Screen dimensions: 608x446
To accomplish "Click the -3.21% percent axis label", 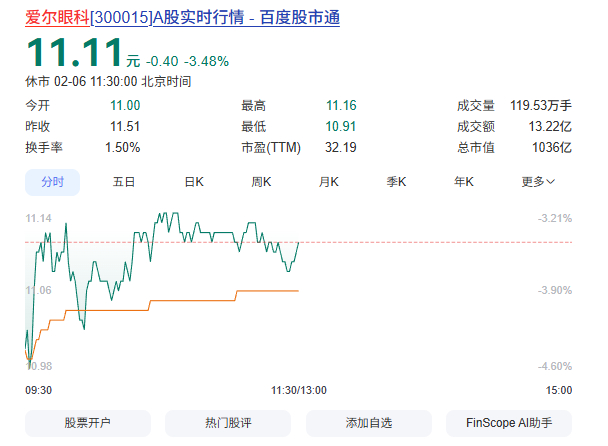I will pyautogui.click(x=555, y=218).
